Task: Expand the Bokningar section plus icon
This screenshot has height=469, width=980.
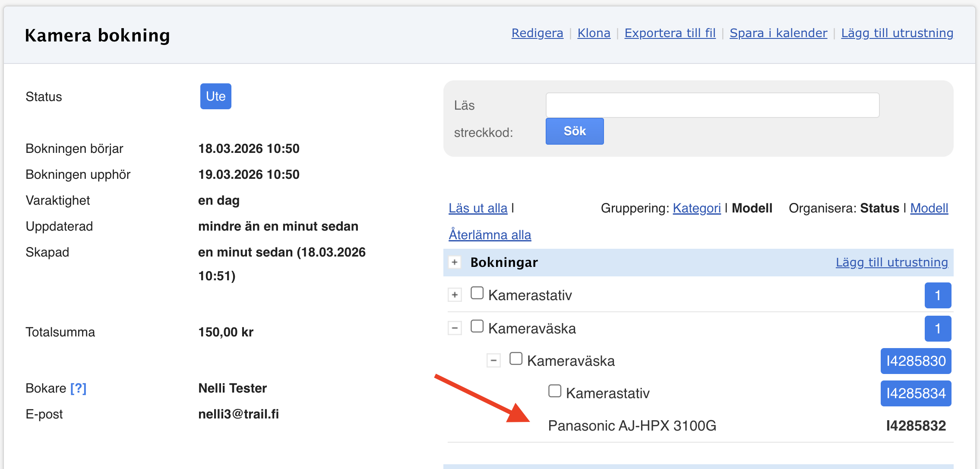Action: (455, 262)
